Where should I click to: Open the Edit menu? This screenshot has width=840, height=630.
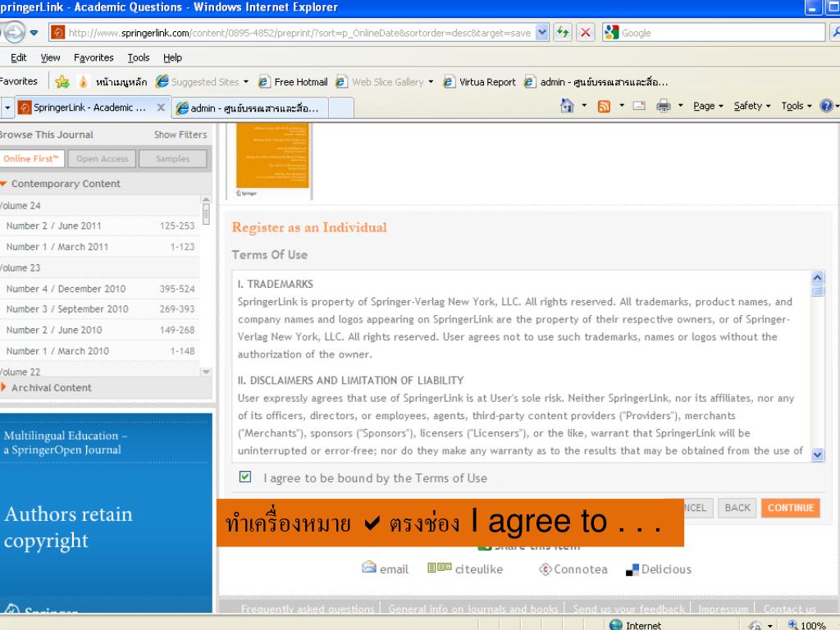pos(18,57)
